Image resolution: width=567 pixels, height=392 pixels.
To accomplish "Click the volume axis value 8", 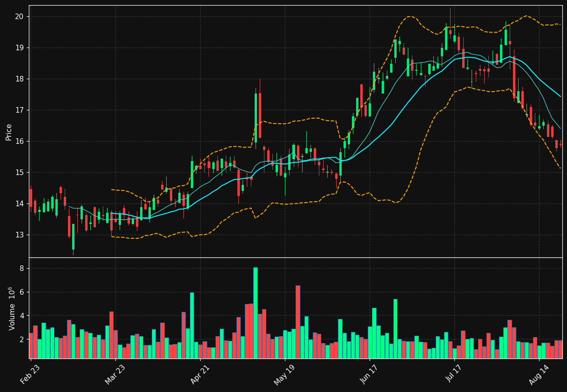I will 21,269.
